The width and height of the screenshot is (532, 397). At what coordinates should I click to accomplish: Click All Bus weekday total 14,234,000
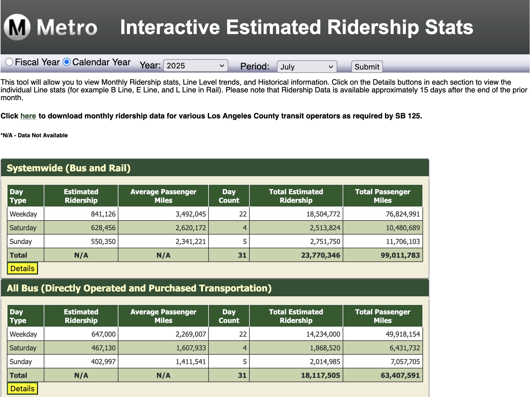click(323, 334)
